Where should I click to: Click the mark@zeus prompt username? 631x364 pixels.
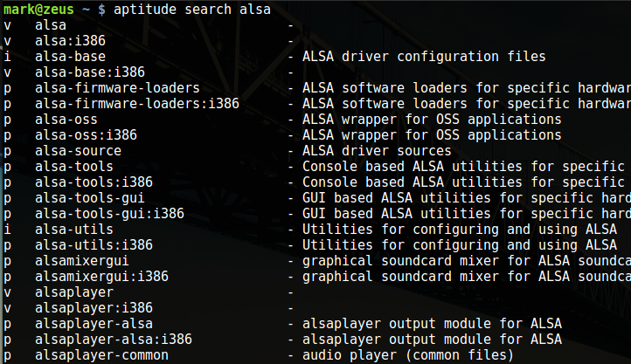click(38, 10)
